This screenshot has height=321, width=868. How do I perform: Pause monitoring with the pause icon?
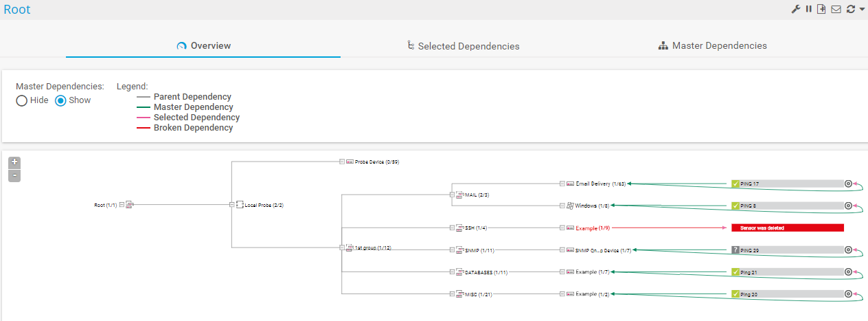(x=809, y=10)
